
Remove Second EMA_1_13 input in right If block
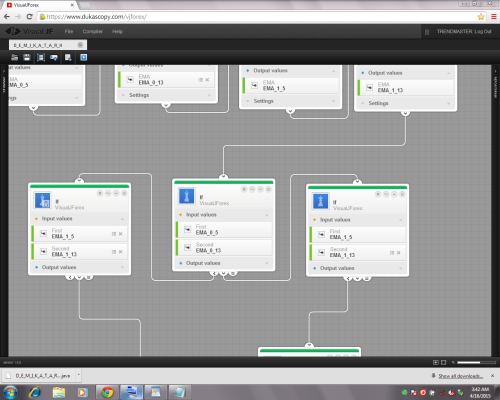click(x=399, y=253)
